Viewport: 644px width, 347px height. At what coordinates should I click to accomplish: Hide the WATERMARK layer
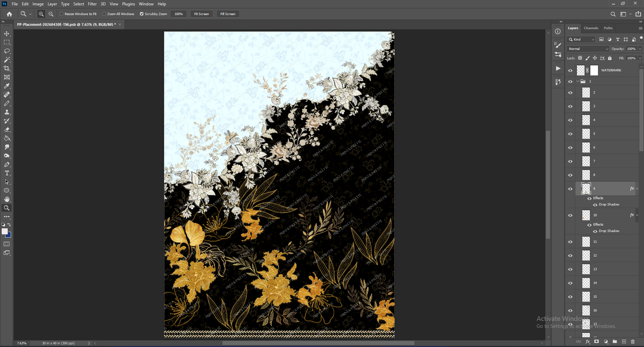570,70
